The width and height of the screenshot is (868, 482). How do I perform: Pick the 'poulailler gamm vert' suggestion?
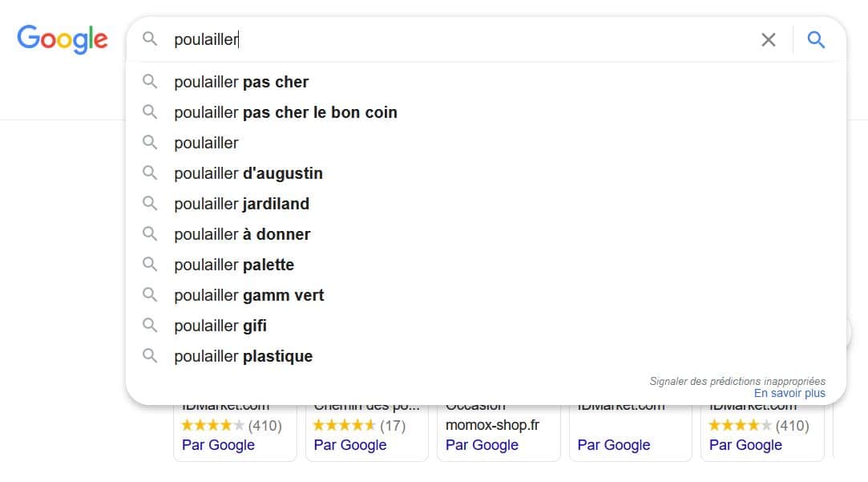pyautogui.click(x=249, y=295)
